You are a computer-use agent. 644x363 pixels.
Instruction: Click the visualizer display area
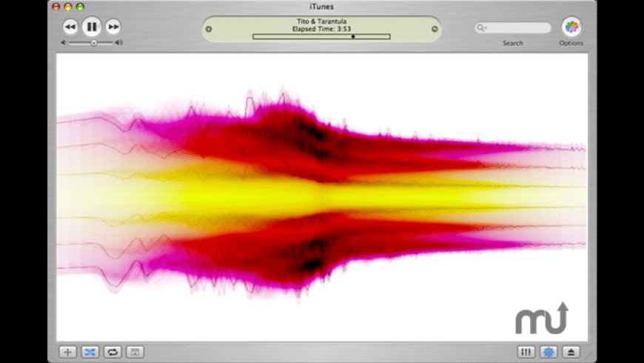click(x=322, y=197)
